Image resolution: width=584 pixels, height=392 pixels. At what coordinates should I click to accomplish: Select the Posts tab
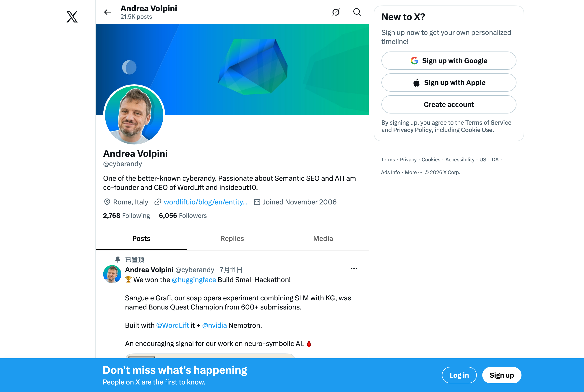pyautogui.click(x=141, y=238)
